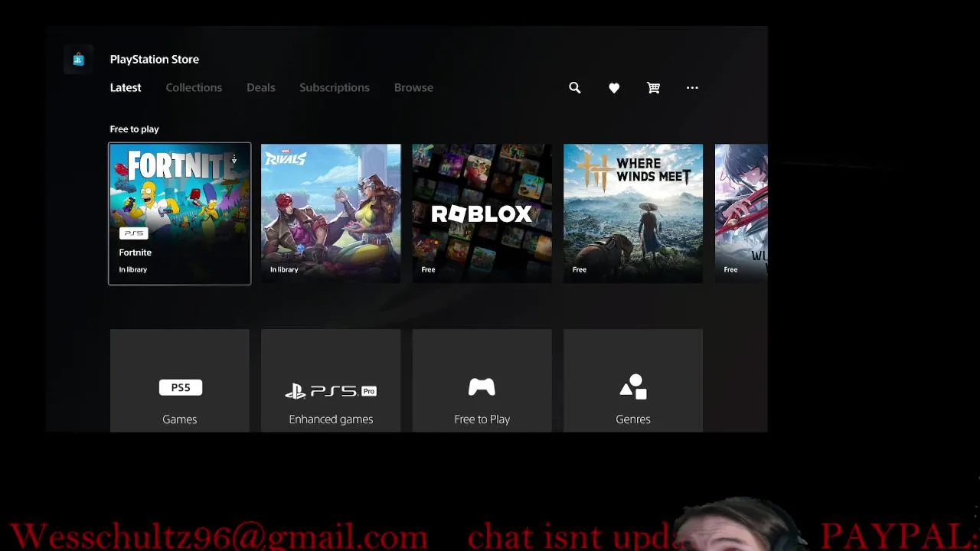This screenshot has height=551, width=980.
Task: Click the PS5 Pro logo icon
Action: tap(331, 391)
